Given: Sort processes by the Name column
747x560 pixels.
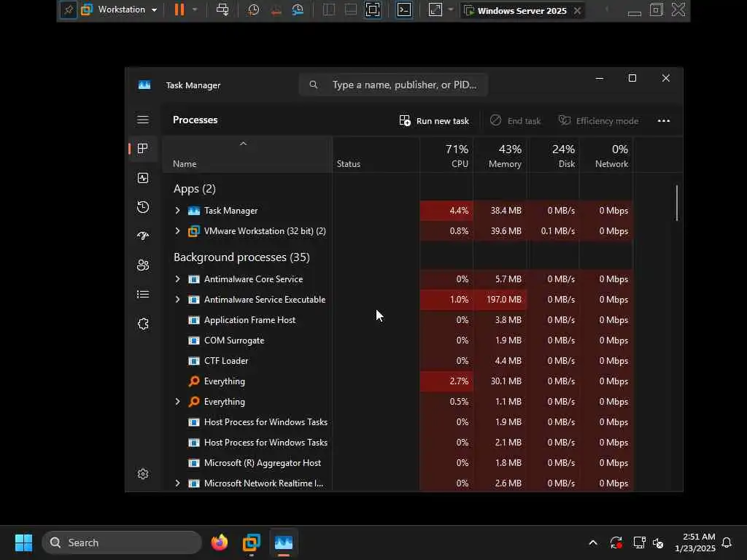Looking at the screenshot, I should point(247,155).
